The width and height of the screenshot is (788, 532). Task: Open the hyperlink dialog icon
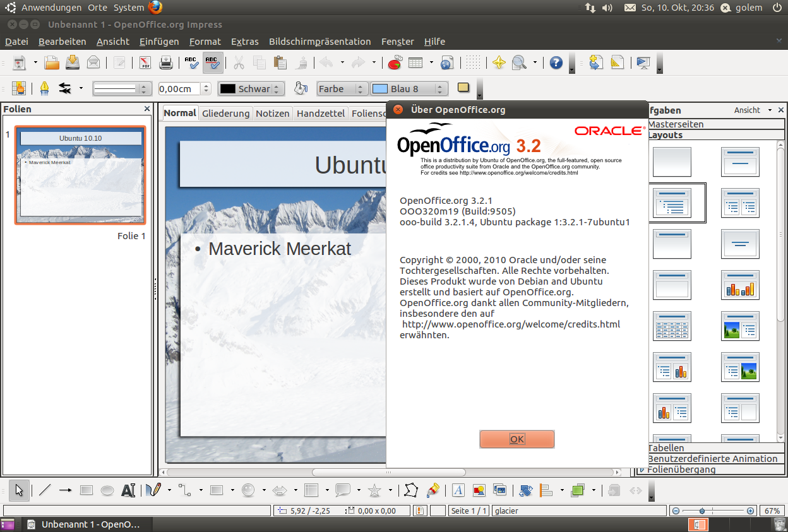point(447,62)
